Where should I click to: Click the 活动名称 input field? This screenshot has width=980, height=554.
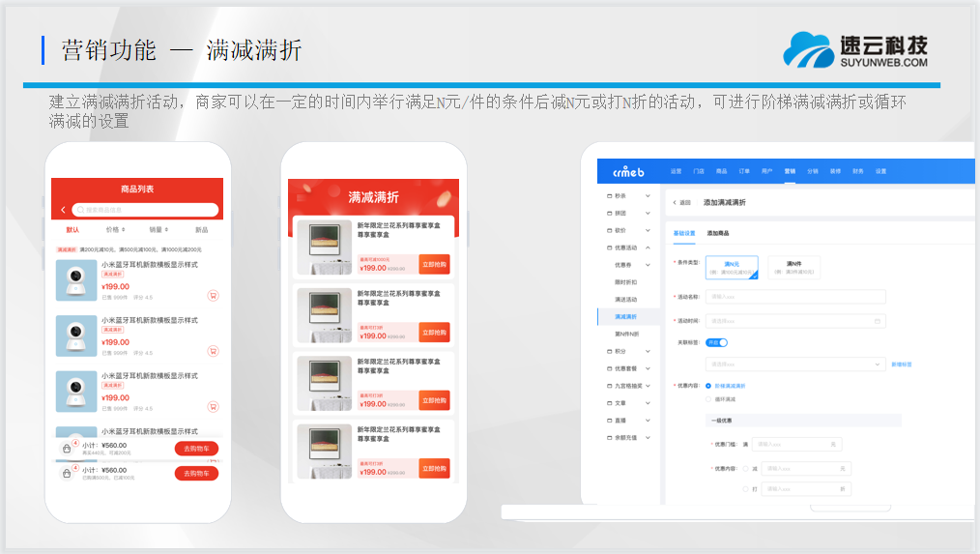pyautogui.click(x=794, y=297)
